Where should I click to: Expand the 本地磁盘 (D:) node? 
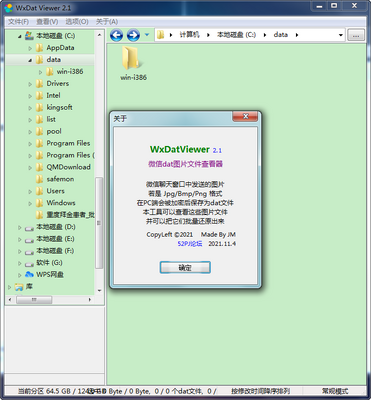click(x=20, y=228)
